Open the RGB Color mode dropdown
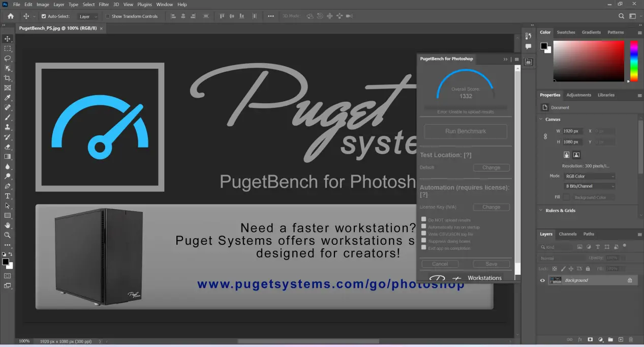Screen dimensions: 644x347 590,176
